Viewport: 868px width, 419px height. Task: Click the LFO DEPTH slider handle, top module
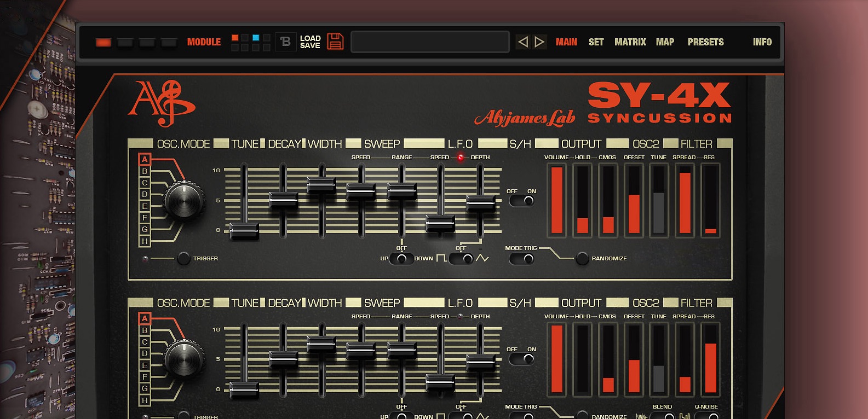coord(480,203)
